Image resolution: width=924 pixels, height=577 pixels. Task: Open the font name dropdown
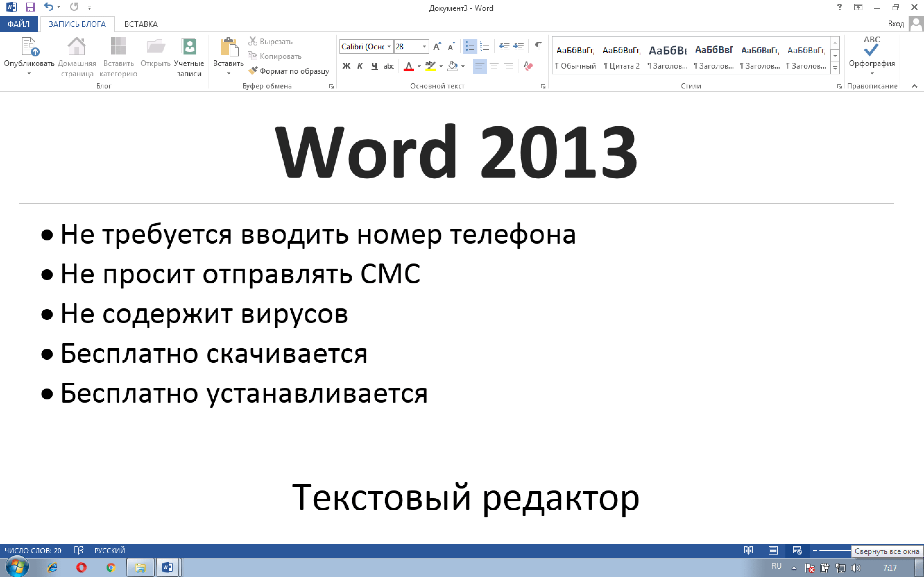pos(389,46)
